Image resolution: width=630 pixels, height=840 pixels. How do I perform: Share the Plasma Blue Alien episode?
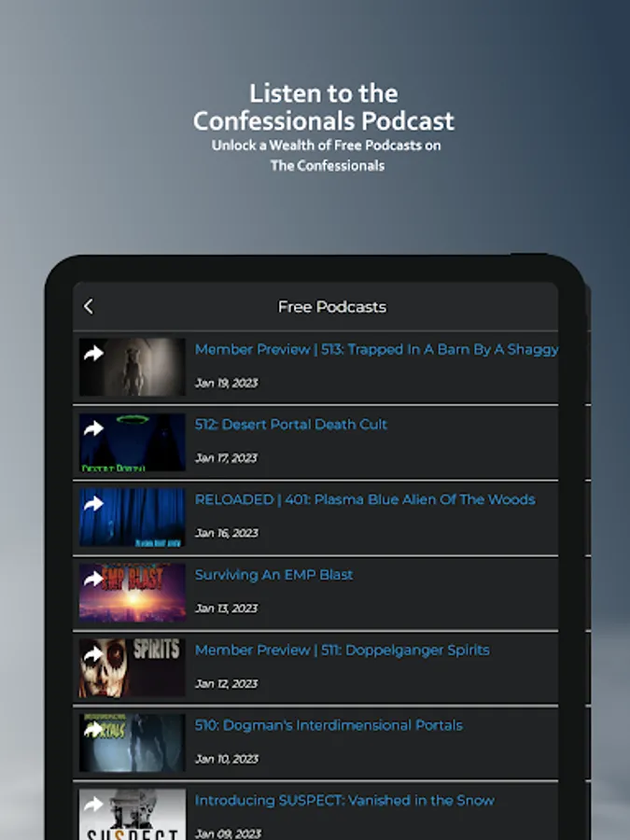click(93, 503)
